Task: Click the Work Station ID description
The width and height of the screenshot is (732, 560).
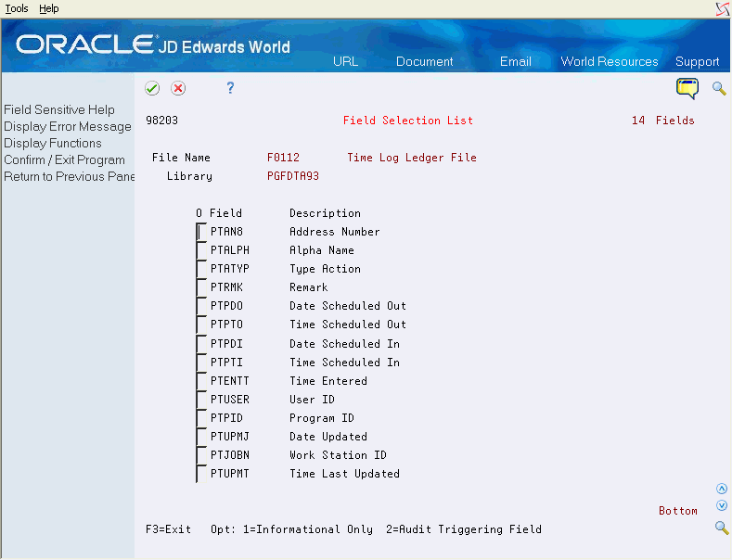Action: (x=338, y=455)
